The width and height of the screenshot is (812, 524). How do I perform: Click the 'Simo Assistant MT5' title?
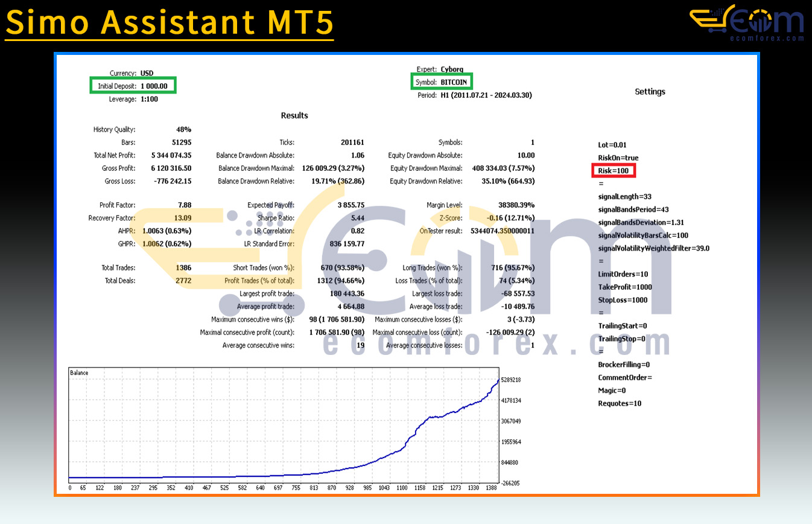(x=170, y=22)
